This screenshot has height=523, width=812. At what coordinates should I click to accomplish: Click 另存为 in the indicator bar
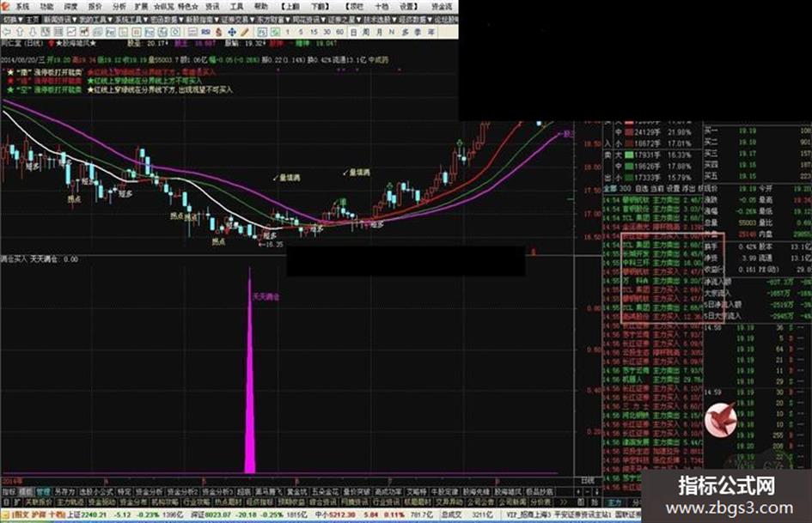(x=64, y=492)
